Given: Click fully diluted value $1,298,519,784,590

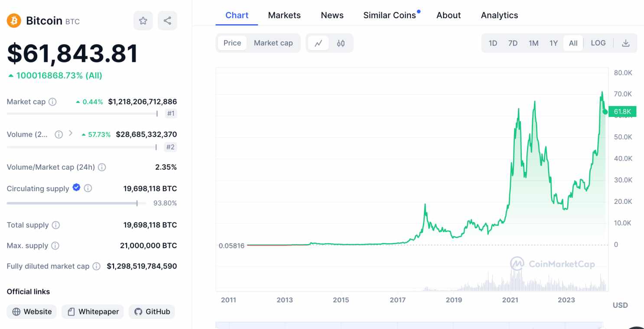Looking at the screenshot, I should pos(142,266).
